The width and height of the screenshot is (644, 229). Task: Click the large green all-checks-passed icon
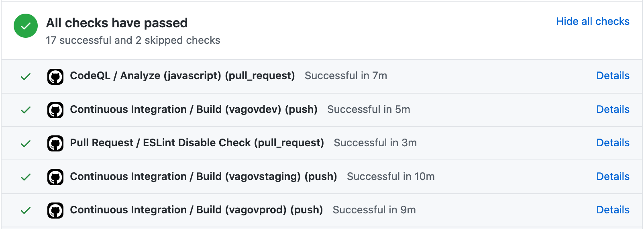tap(26, 26)
